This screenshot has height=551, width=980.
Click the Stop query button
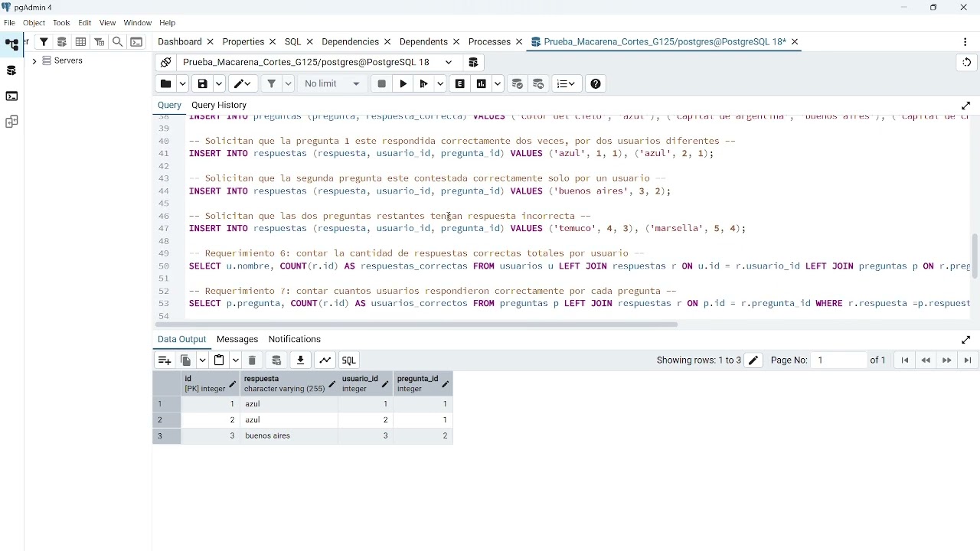click(x=382, y=84)
